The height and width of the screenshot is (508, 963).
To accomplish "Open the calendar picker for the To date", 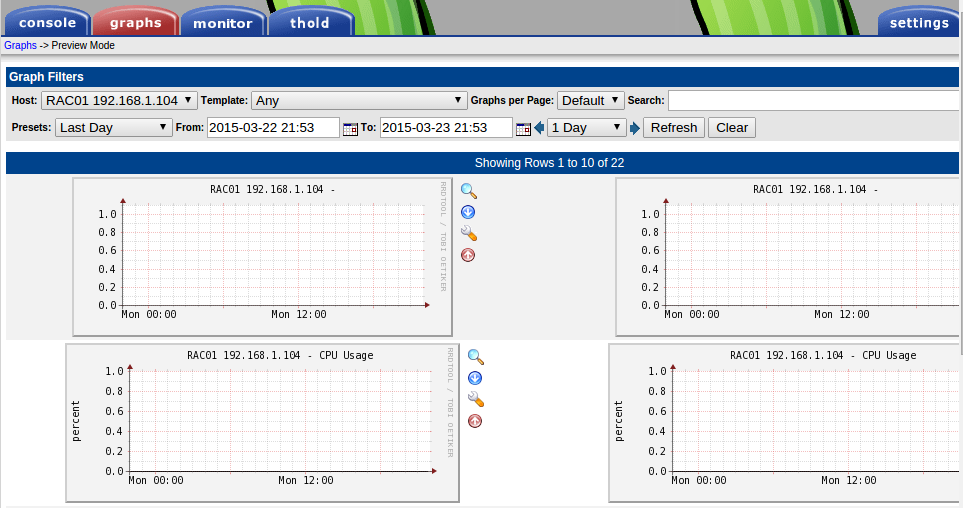I will coord(522,128).
